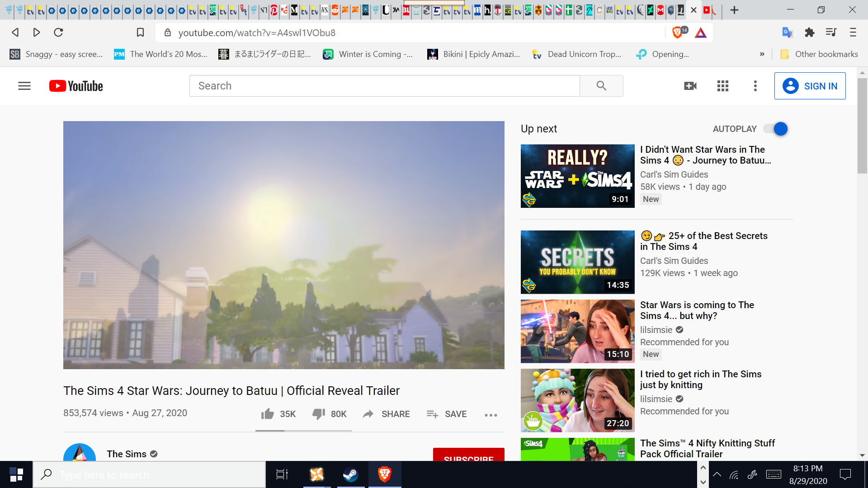Image resolution: width=868 pixels, height=488 pixels.
Task: Subscribe to The Sims channel
Action: (468, 455)
